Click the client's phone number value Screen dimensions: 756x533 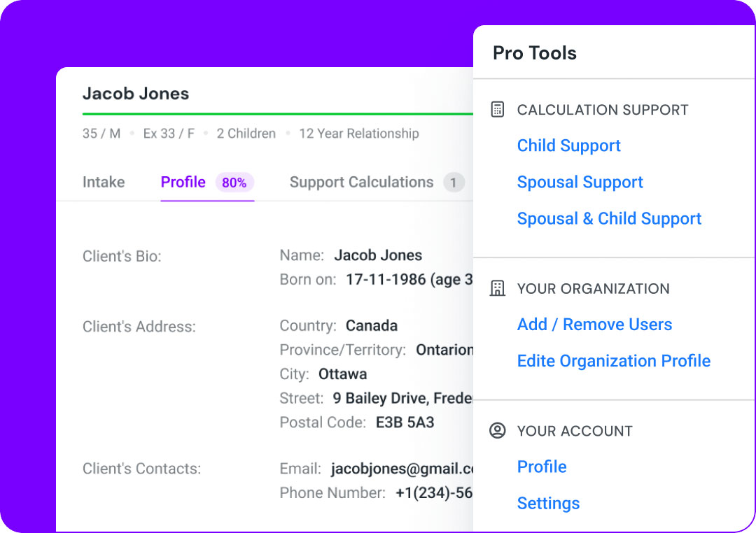point(434,492)
